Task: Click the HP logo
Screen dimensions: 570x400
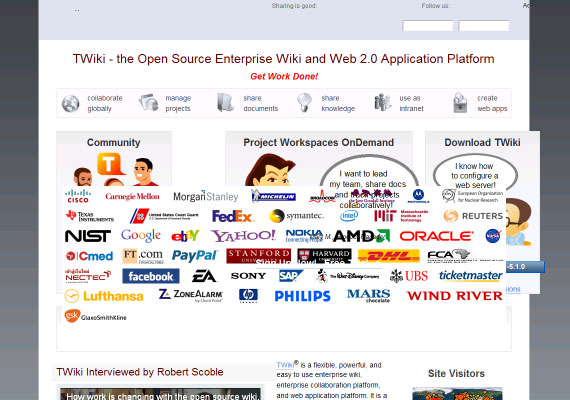Action: coord(248,296)
